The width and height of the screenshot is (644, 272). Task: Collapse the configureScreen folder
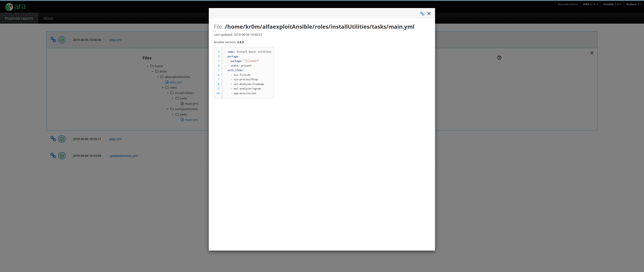click(x=168, y=109)
